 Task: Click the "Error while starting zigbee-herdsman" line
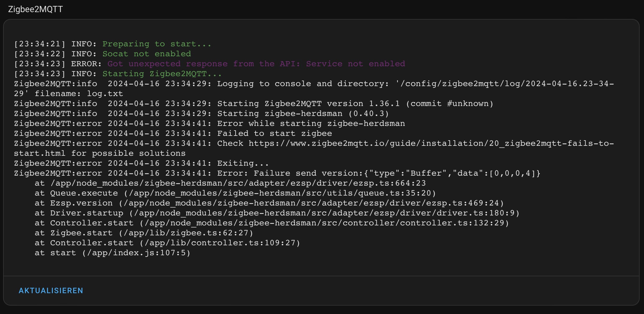(311, 124)
